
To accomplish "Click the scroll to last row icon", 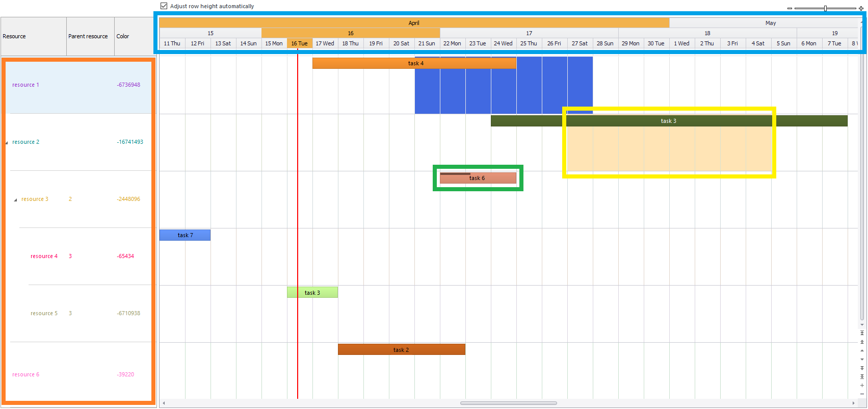I will (x=862, y=376).
